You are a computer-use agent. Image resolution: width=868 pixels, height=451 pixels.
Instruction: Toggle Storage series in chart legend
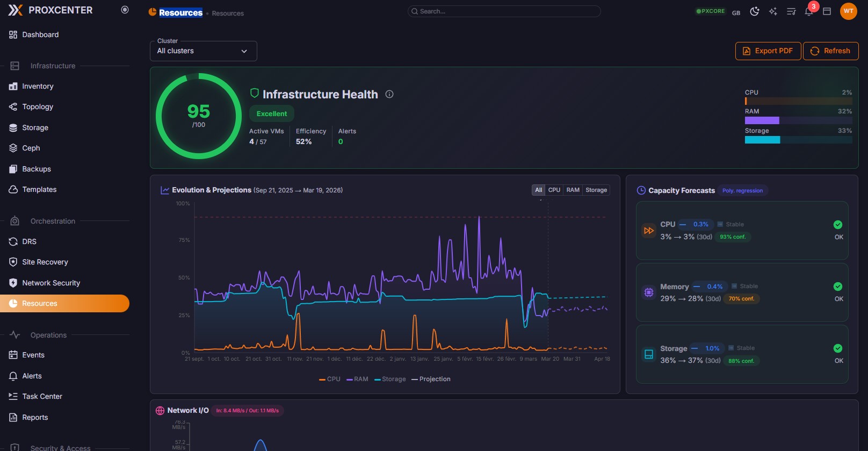(x=390, y=379)
